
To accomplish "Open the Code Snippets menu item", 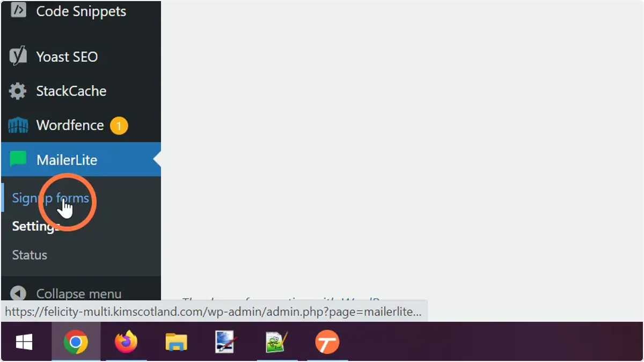I will (x=80, y=12).
